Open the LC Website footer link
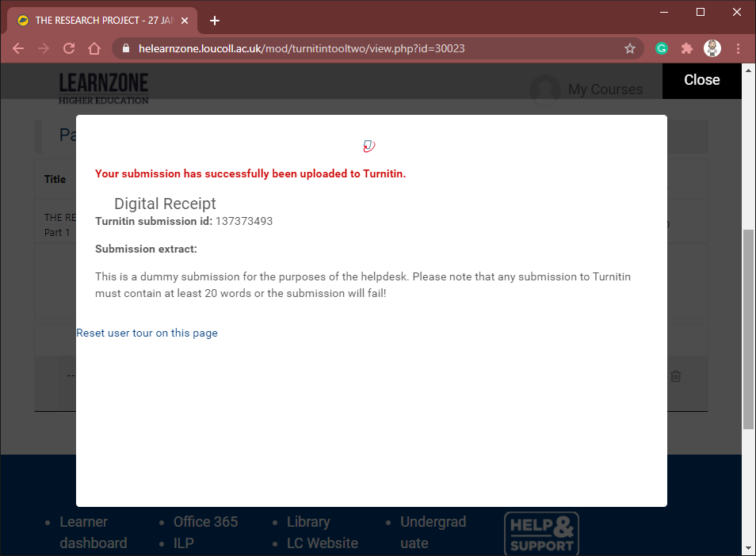This screenshot has height=556, width=756. click(322, 543)
